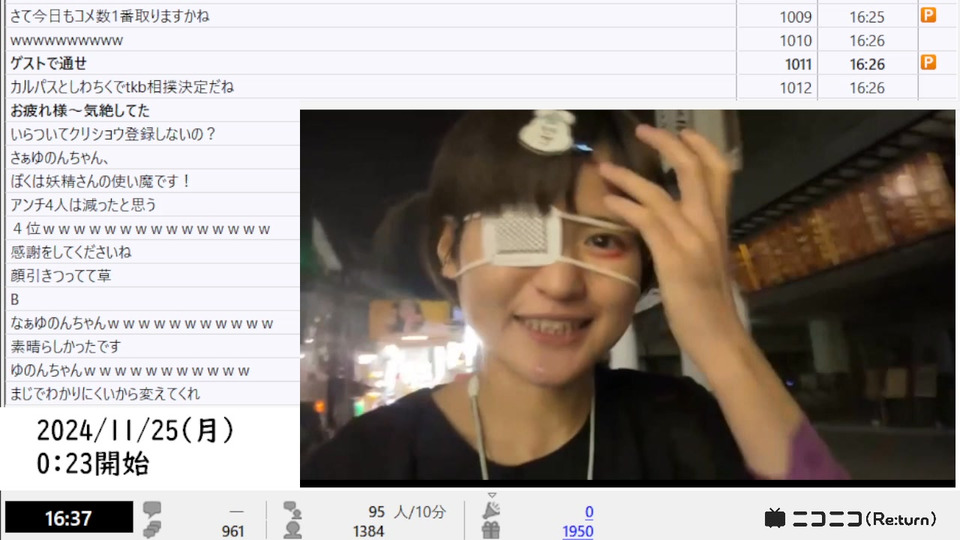Click the premium P icon in comment row 1011

[928, 62]
